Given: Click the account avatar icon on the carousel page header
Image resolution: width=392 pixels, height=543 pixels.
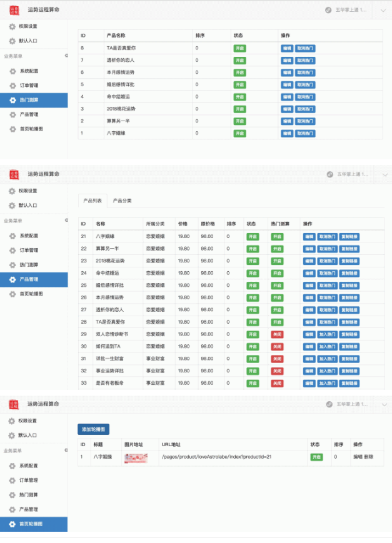Looking at the screenshot, I should (x=329, y=404).
